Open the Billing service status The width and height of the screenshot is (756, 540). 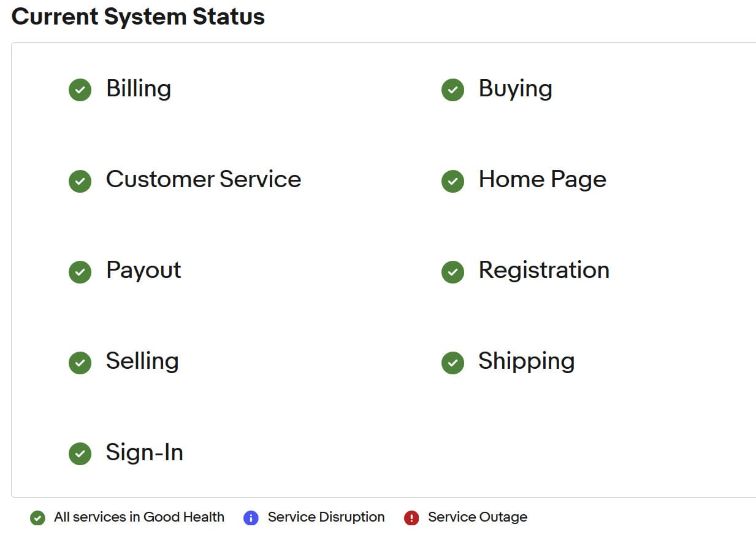[139, 88]
